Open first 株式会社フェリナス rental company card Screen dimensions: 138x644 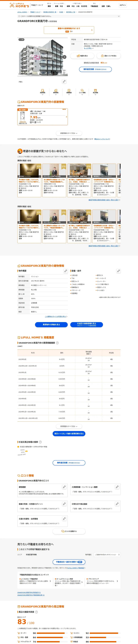(x=29, y=180)
